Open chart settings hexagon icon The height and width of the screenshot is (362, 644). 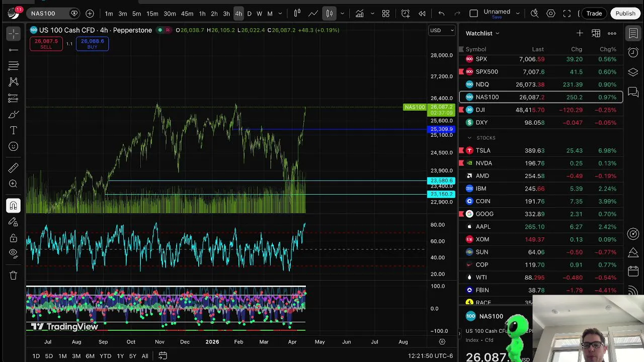pyautogui.click(x=551, y=14)
